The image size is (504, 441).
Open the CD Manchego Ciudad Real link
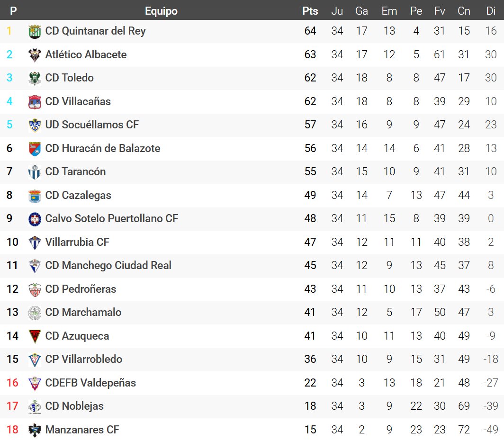click(108, 265)
